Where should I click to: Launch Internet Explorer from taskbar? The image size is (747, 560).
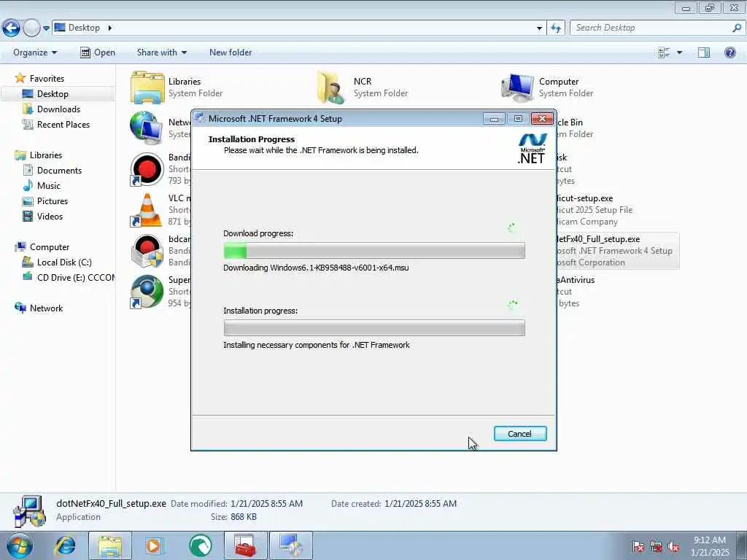[65, 545]
